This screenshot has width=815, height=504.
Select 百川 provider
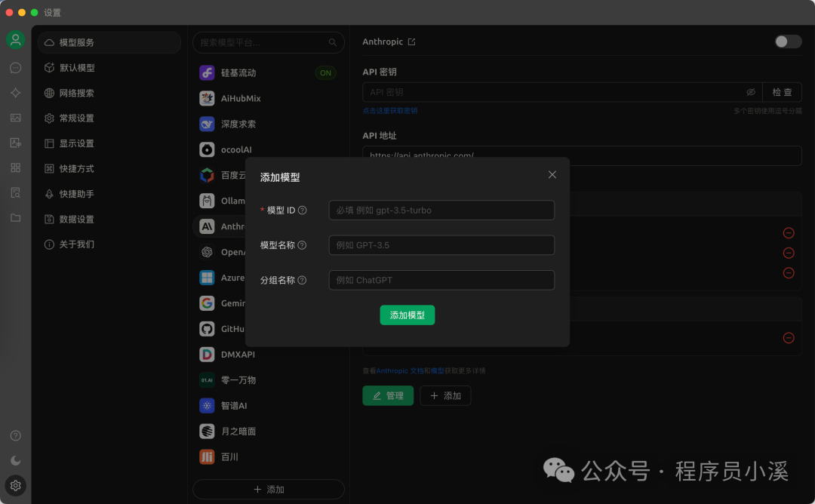(x=268, y=456)
